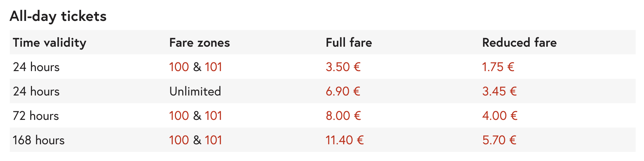Click the "Reduced fare" column header
This screenshot has height=161, width=644.
coord(519,43)
